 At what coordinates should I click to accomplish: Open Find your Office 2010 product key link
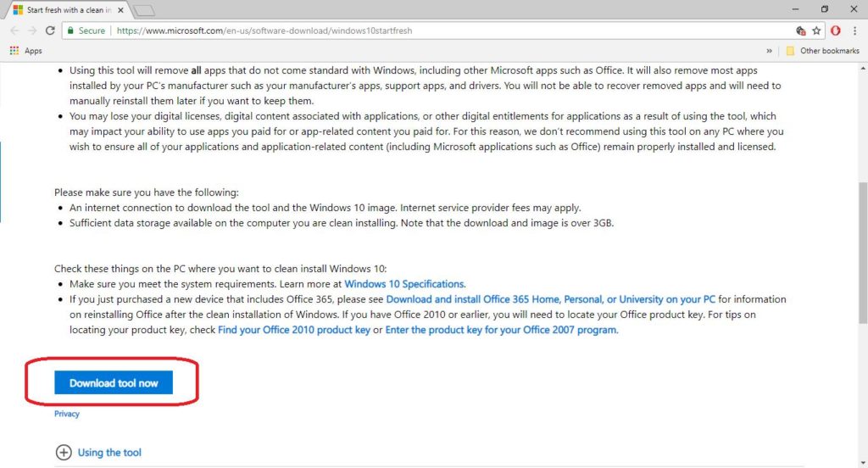point(294,330)
